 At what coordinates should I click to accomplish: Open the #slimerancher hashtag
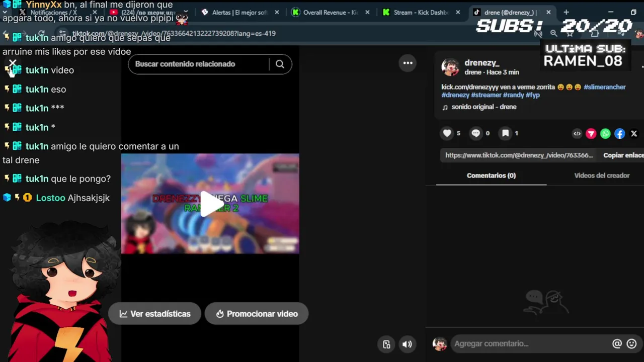pyautogui.click(x=604, y=87)
